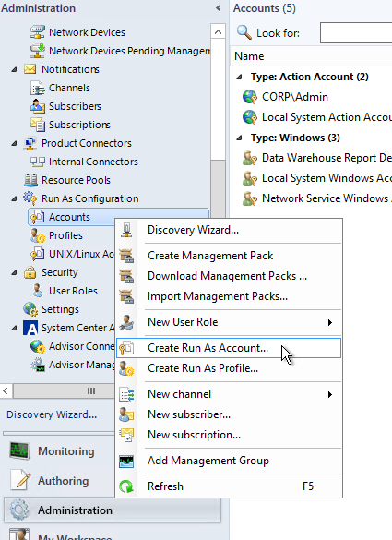Open the Discovery Wizard link below tree

coord(52,414)
